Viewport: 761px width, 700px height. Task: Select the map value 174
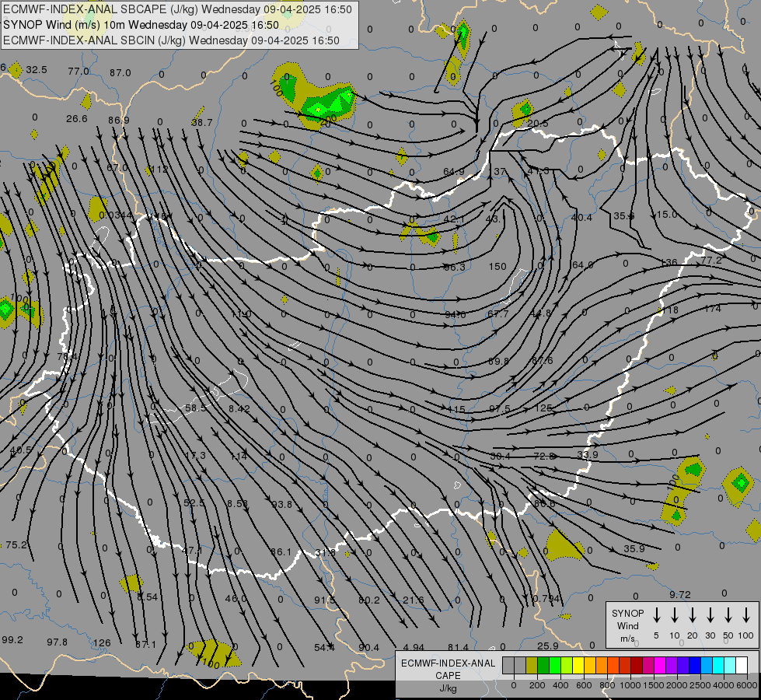pyautogui.click(x=713, y=309)
